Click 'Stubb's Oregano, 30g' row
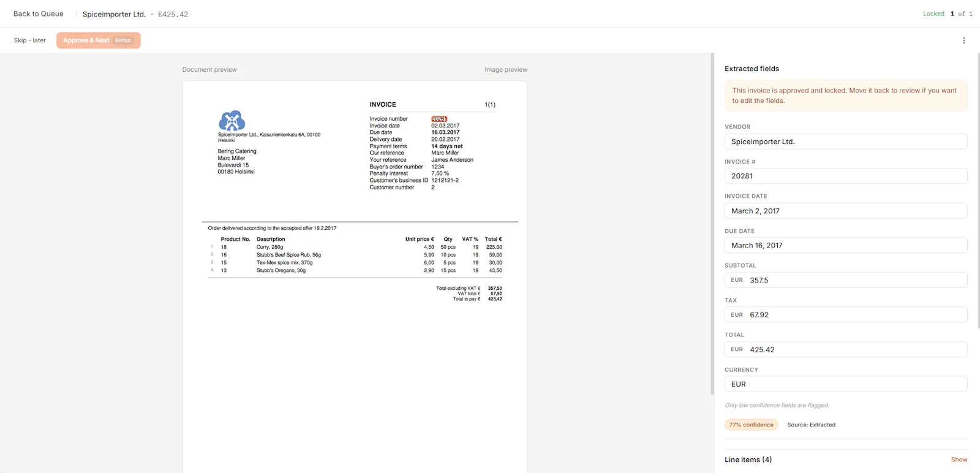 (281, 270)
